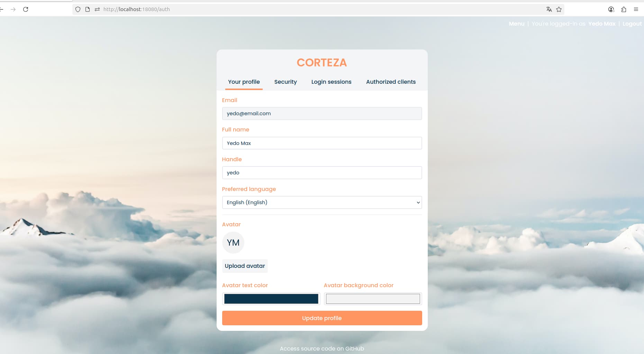Open the browser account icon

[x=611, y=9]
